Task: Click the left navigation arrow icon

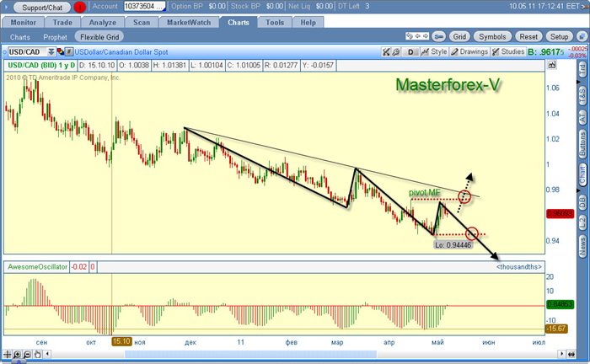Action: coord(418,36)
